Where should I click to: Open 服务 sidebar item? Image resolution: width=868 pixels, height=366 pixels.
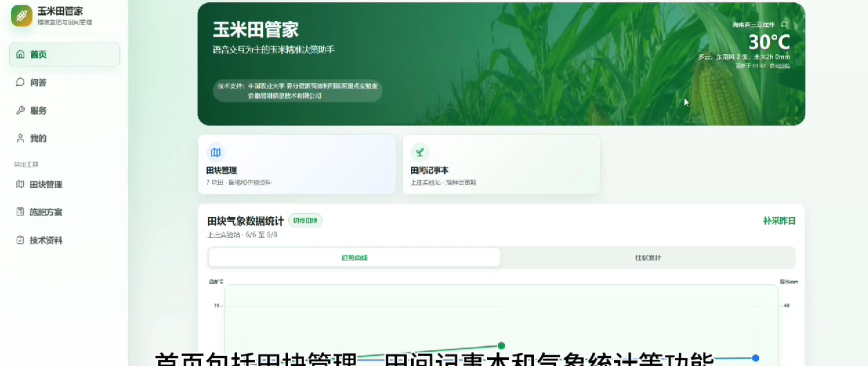[64, 110]
